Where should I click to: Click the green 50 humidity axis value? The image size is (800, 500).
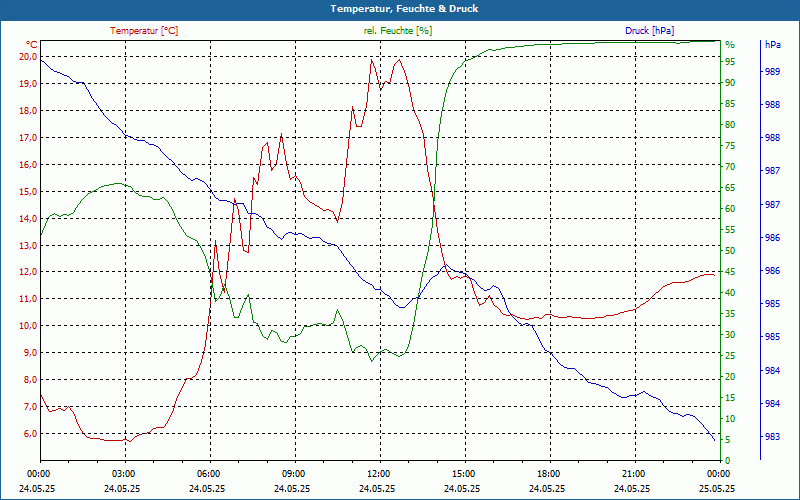coord(730,251)
